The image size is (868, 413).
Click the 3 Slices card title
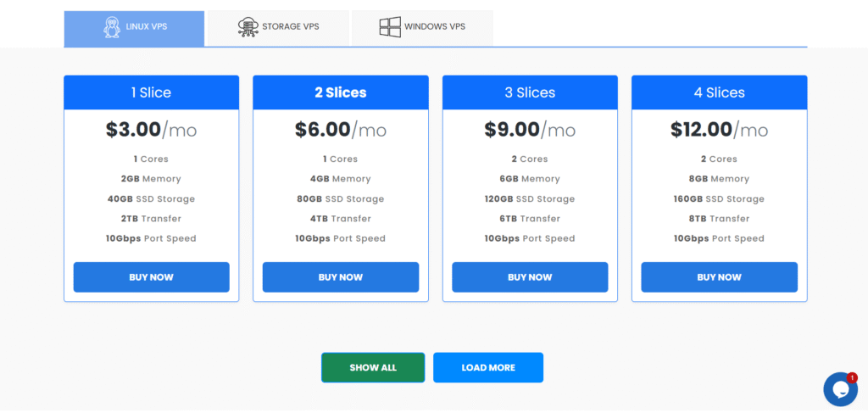[x=530, y=92]
